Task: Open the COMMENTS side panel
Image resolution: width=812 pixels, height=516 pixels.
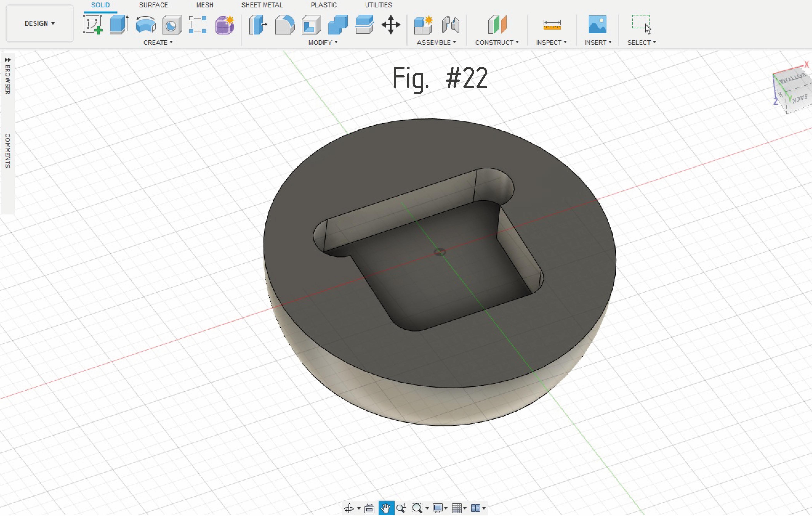Action: (x=7, y=151)
